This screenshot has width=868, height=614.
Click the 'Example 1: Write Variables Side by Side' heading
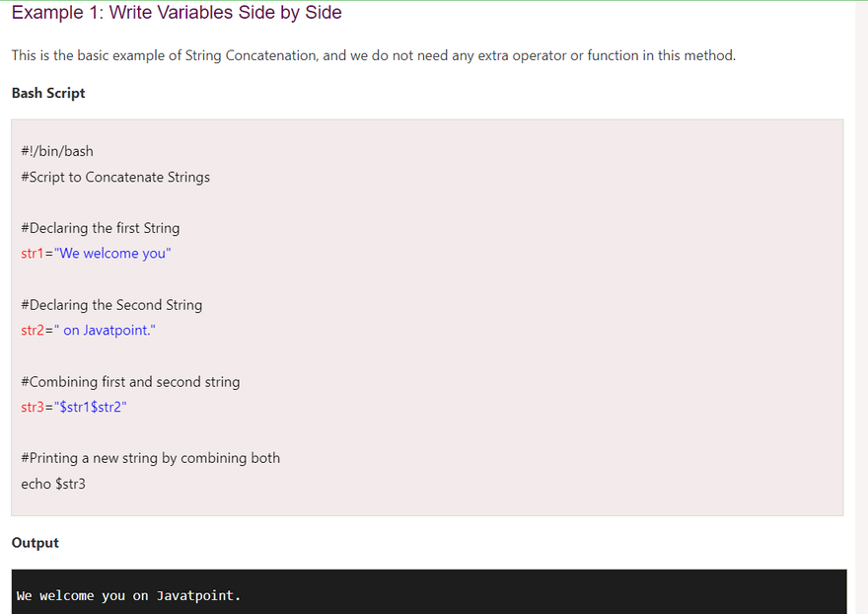pyautogui.click(x=177, y=13)
